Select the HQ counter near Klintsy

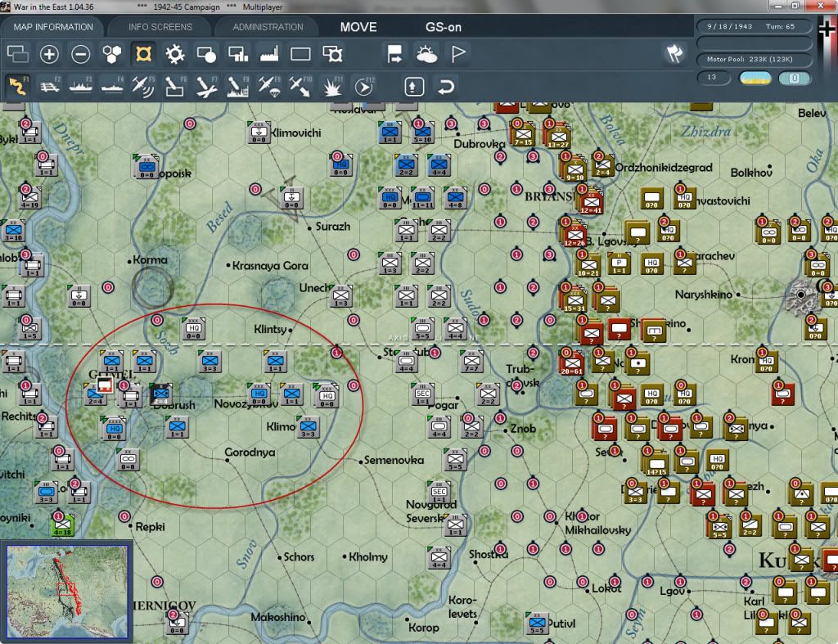point(193,329)
